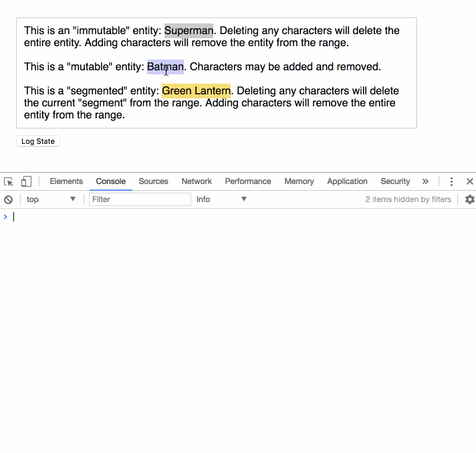Open console settings gear icon
The image size is (476, 453).
[469, 199]
